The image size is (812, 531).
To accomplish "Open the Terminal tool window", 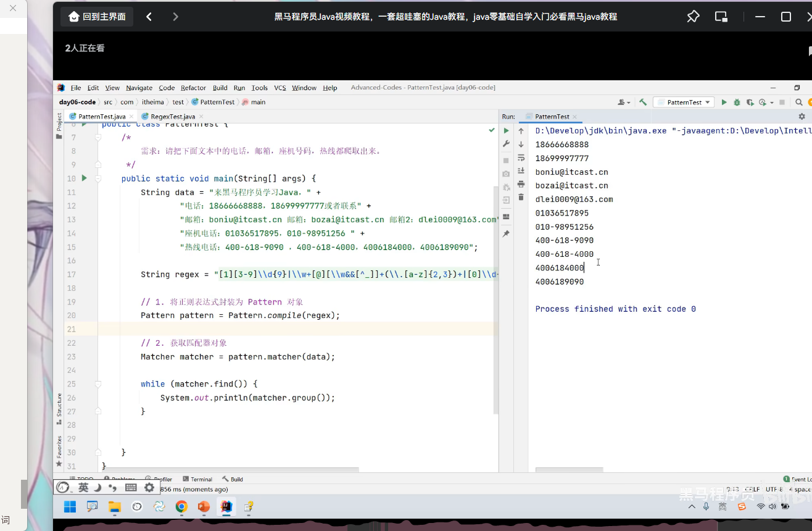I will 197,479.
